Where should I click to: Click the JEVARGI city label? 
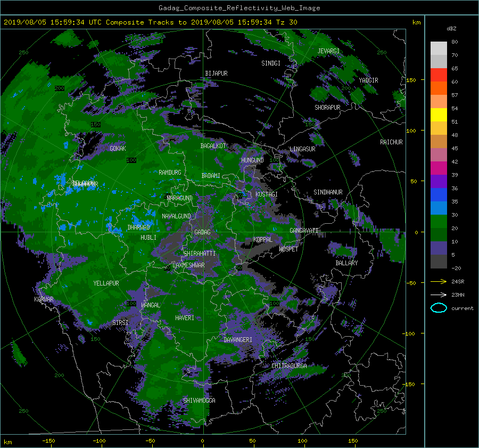[x=328, y=51]
